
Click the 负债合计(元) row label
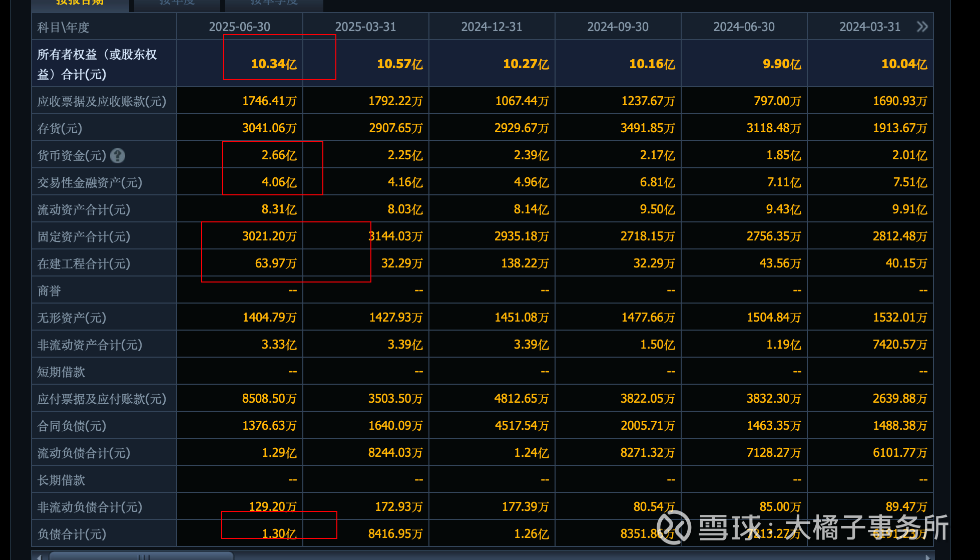72,534
